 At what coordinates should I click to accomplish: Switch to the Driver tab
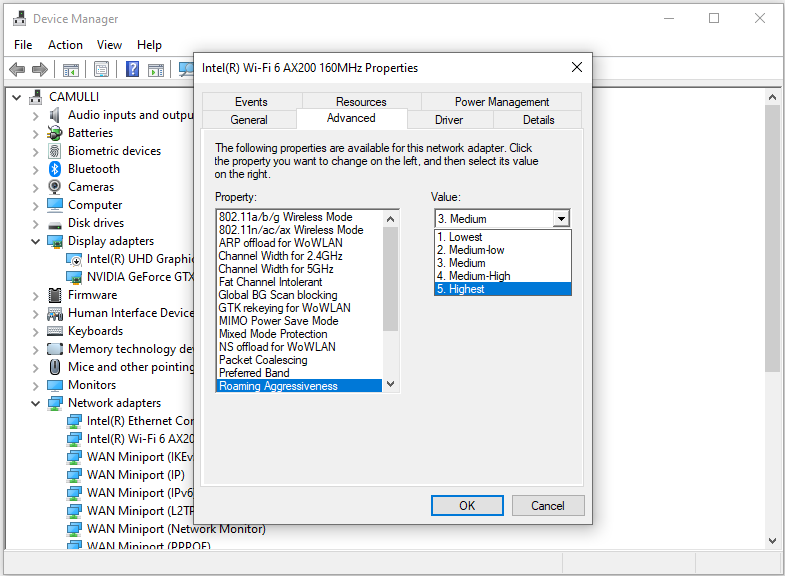pyautogui.click(x=449, y=120)
